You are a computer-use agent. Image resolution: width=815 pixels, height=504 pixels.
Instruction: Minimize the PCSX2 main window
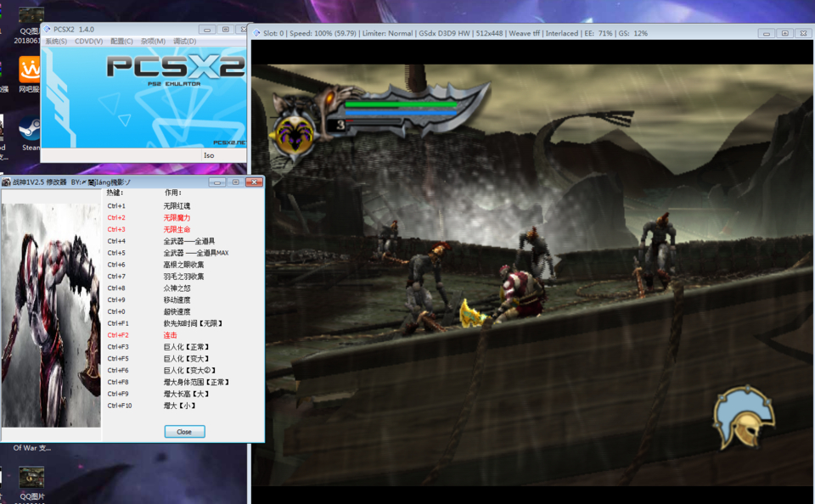[207, 30]
